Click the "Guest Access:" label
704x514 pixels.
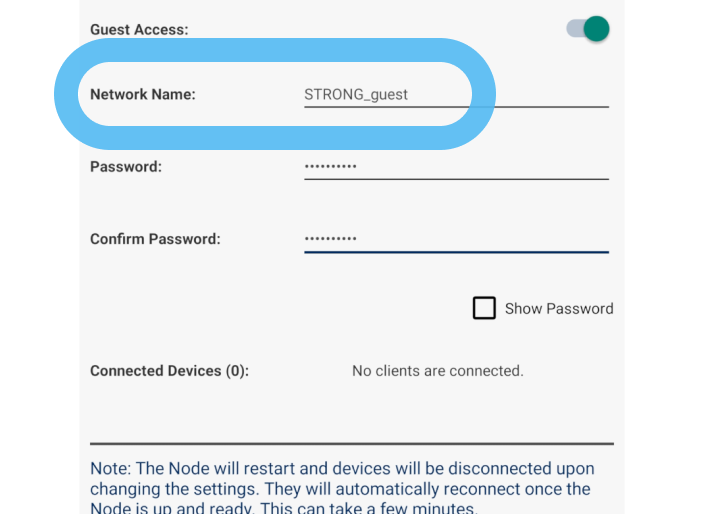[x=139, y=30]
